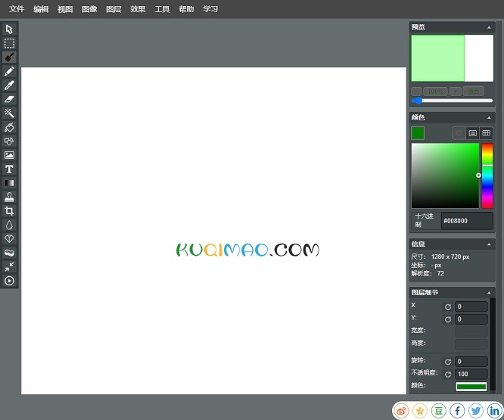Open the 效果 menu
Screen dimensions: 504x420
(138, 9)
